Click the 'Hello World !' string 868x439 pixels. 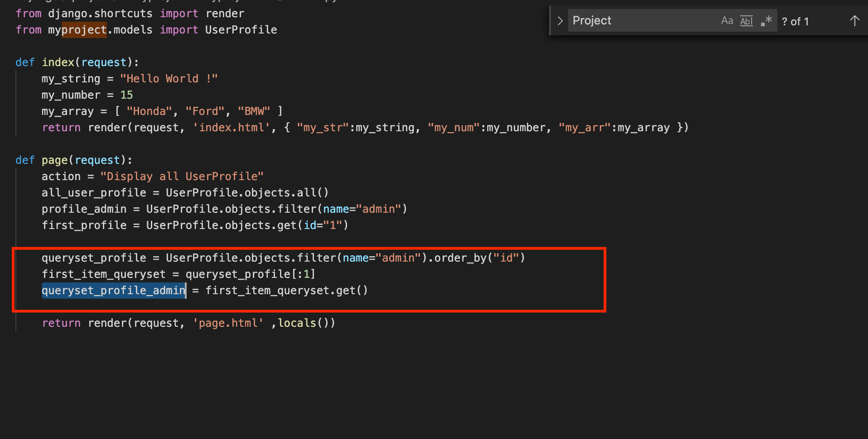click(x=169, y=78)
